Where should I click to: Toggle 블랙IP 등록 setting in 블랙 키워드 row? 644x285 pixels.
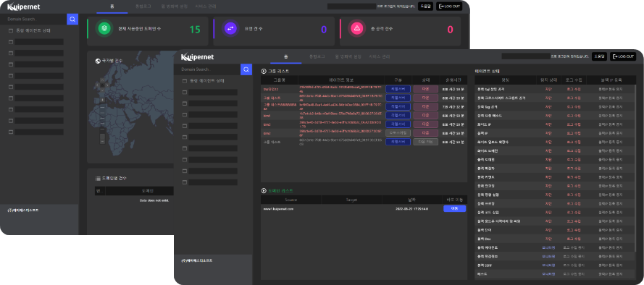[x=611, y=177]
